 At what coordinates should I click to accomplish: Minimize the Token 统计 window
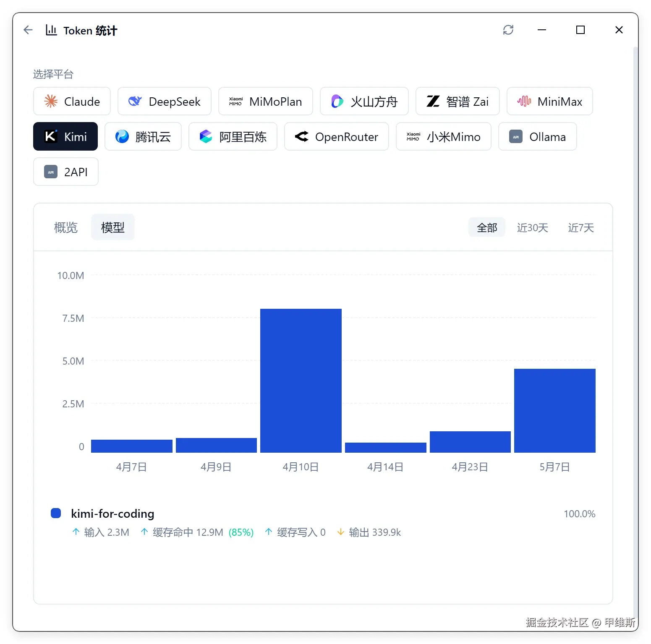(x=542, y=30)
